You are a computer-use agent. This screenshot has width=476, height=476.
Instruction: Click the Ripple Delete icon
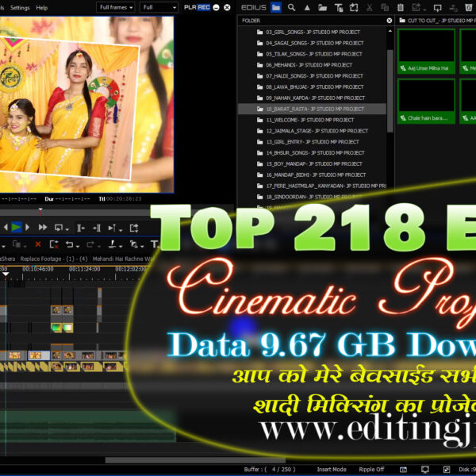[x=54, y=244]
